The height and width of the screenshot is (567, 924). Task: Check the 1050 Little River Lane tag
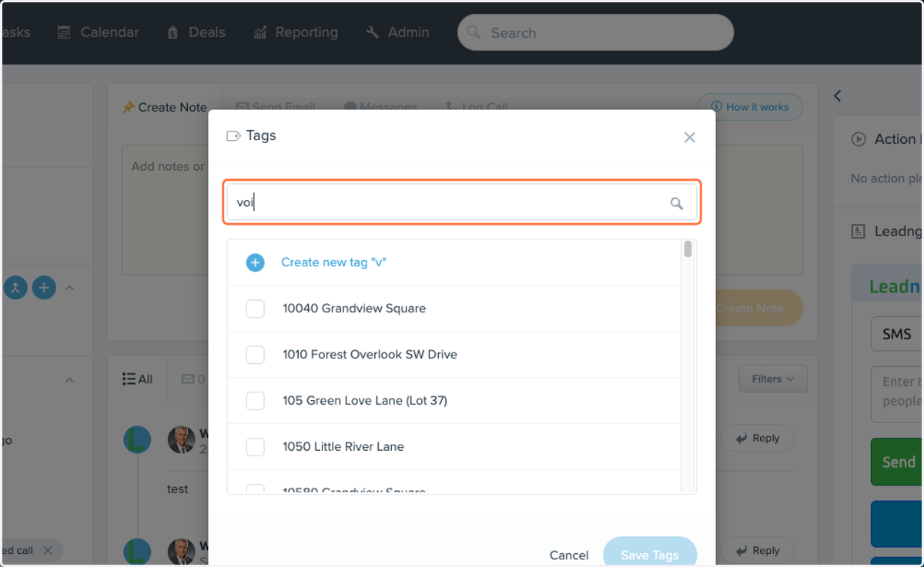coord(255,447)
